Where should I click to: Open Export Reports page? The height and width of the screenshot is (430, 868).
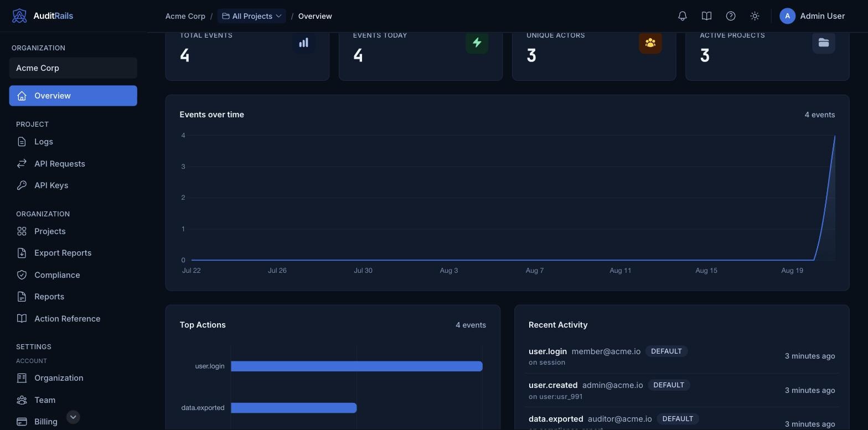[x=73, y=253]
